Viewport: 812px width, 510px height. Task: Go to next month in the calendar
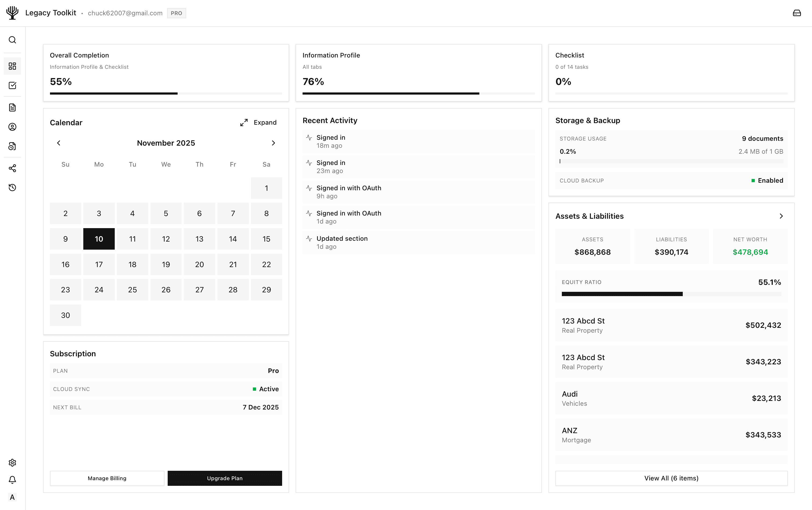point(274,143)
